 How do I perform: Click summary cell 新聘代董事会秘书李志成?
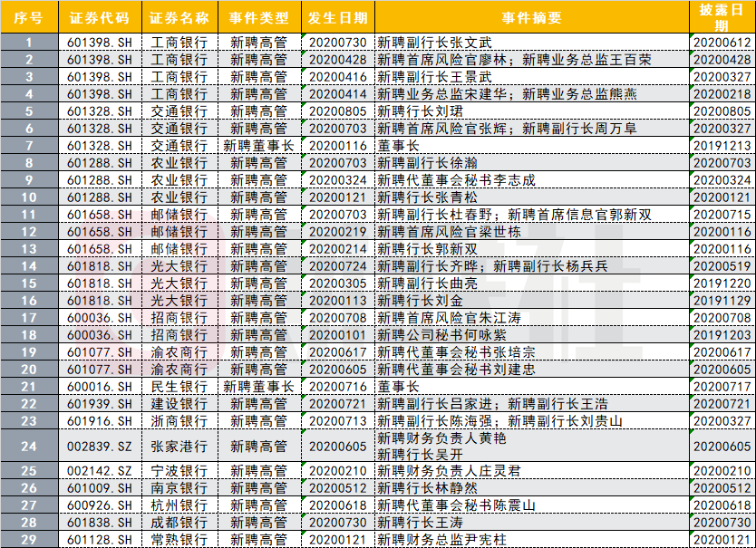[x=532, y=180]
